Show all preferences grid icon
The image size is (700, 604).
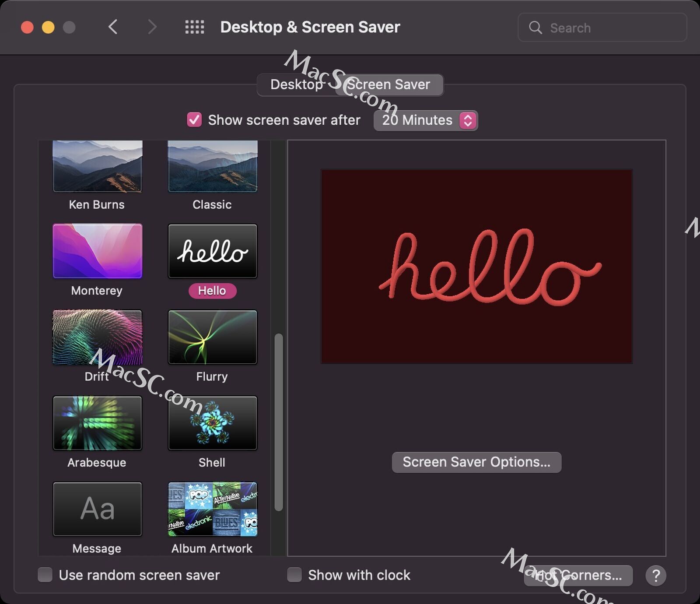click(194, 27)
